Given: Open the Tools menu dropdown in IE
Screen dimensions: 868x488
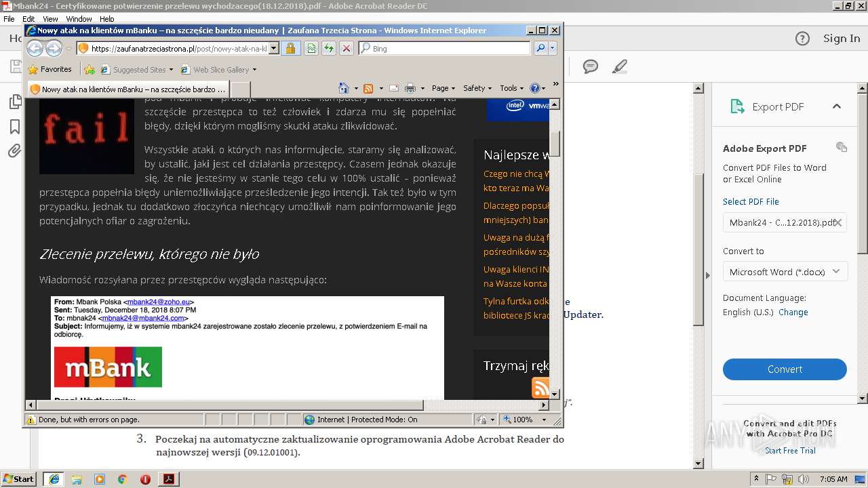Looking at the screenshot, I should 512,88.
